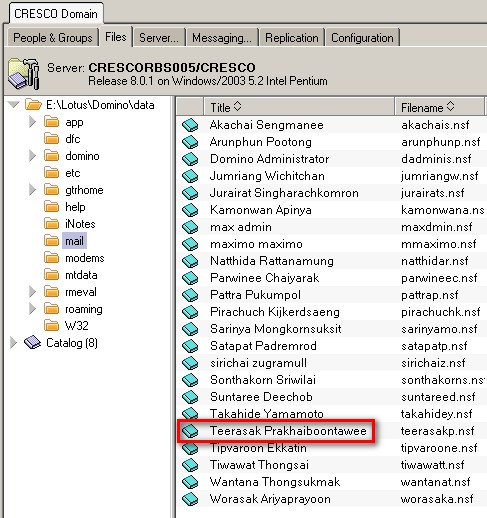This screenshot has width=487, height=518.
Task: Click the server tools icon beside CRESCORBS005/CRESCO
Action: [24, 74]
